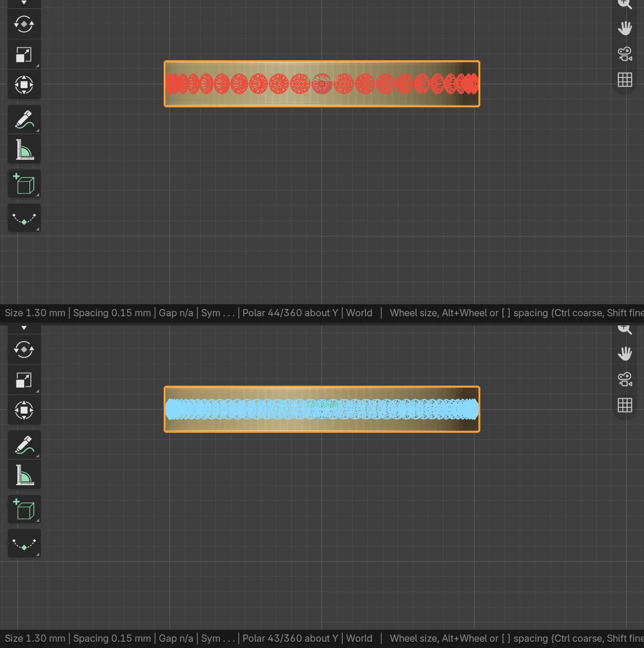
Task: Select the dotted-curve tool in the blue-gem viewport
Action: 24,544
